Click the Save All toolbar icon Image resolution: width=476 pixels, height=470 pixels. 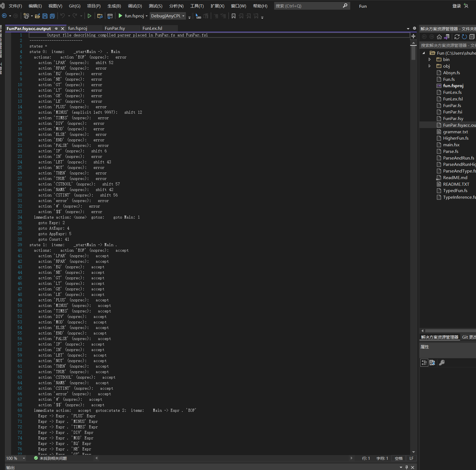[52, 16]
